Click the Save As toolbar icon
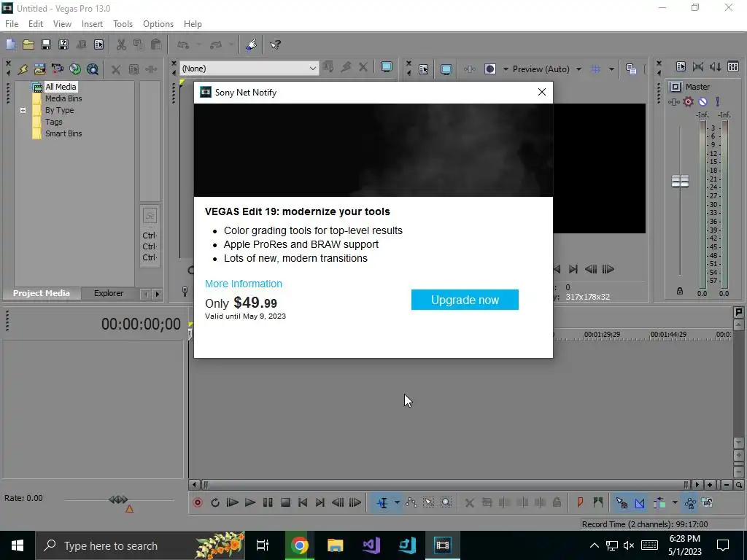 [63, 44]
